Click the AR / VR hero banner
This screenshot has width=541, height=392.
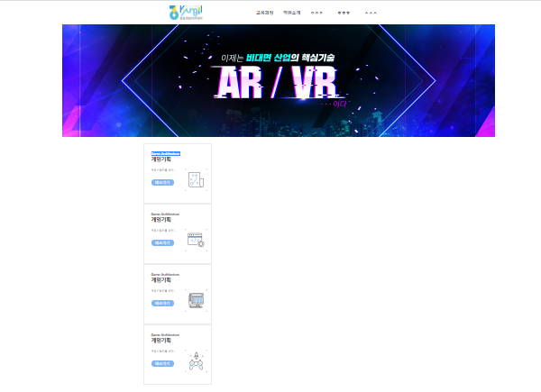[279, 81]
